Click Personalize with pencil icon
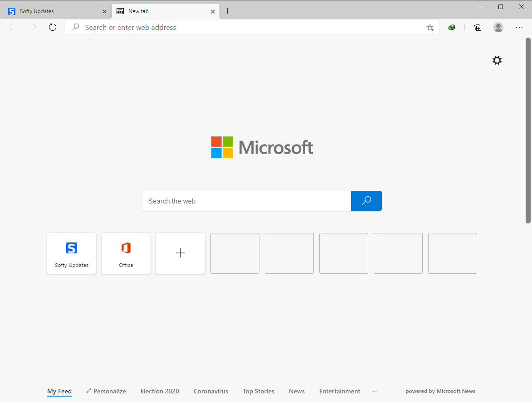 [106, 391]
